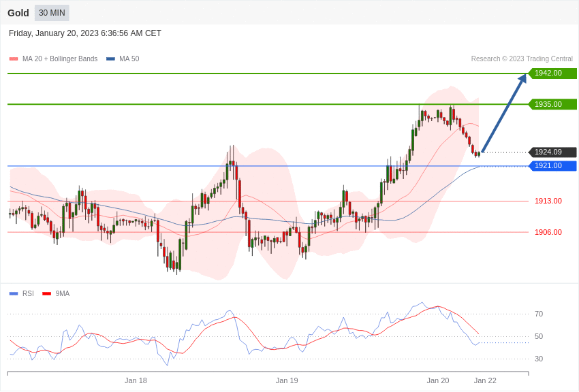Viewport: 579px width, 392px height.
Task: Click the blue RSI legend swatch
Action: (x=14, y=293)
